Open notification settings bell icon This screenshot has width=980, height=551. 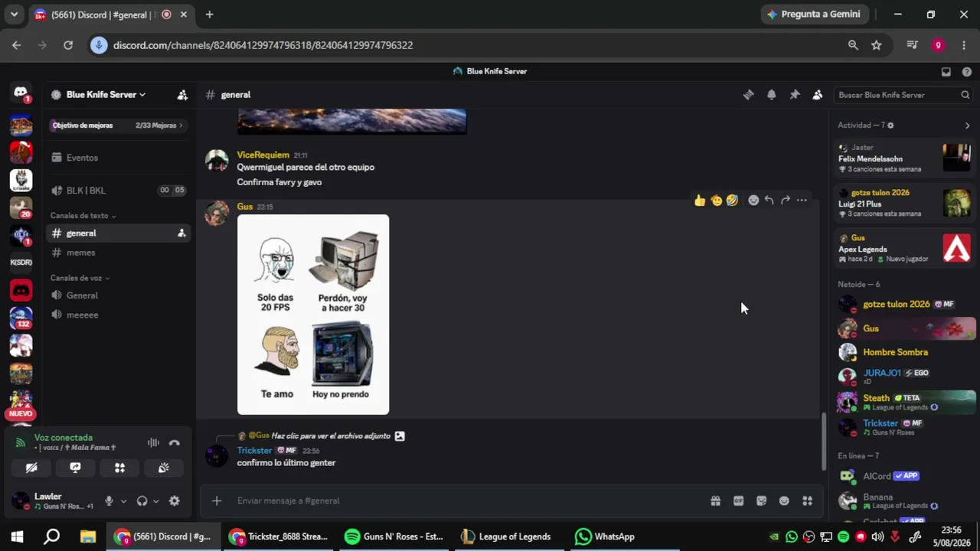point(772,95)
